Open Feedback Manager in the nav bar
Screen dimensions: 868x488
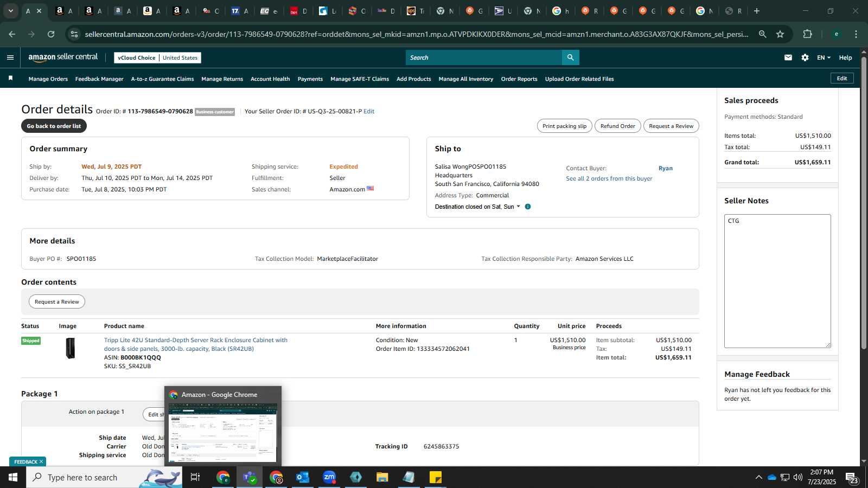pos(99,79)
